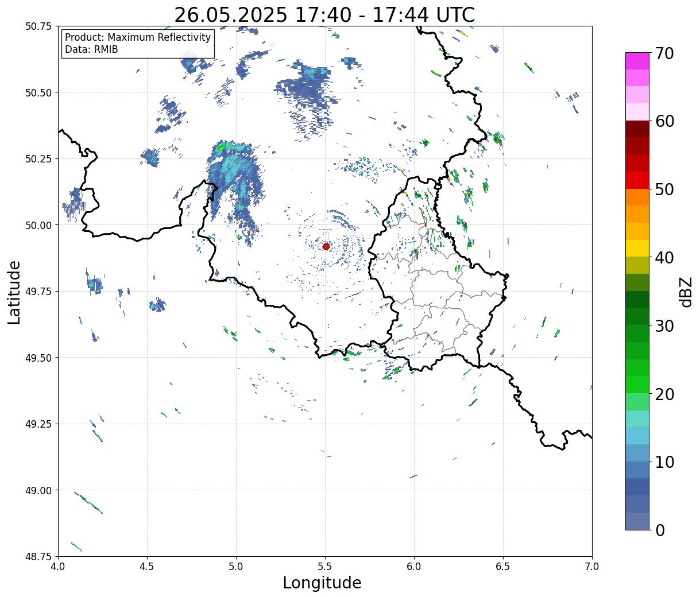Screen dimensions: 700x597
Task: Click the latitude tick label 49.00
Action: (38, 490)
